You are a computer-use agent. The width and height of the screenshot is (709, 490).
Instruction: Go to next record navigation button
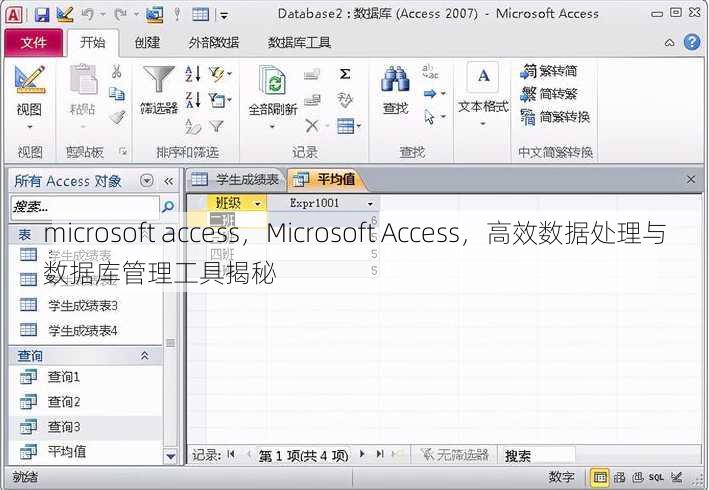[x=362, y=454]
